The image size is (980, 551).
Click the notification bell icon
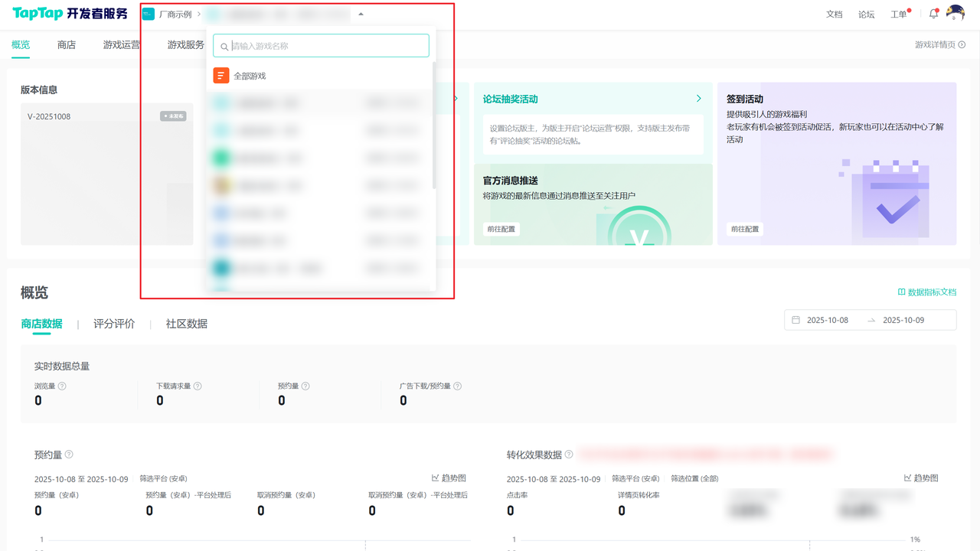point(933,14)
